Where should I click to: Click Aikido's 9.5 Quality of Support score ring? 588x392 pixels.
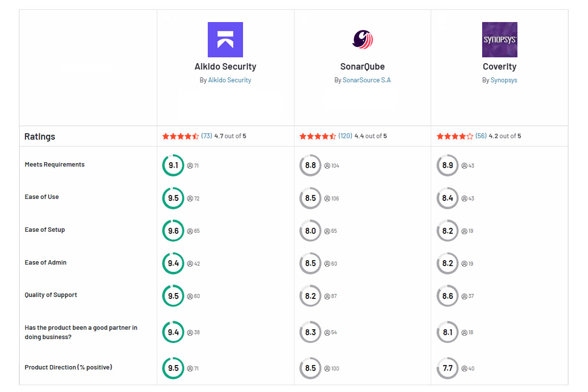coord(173,296)
